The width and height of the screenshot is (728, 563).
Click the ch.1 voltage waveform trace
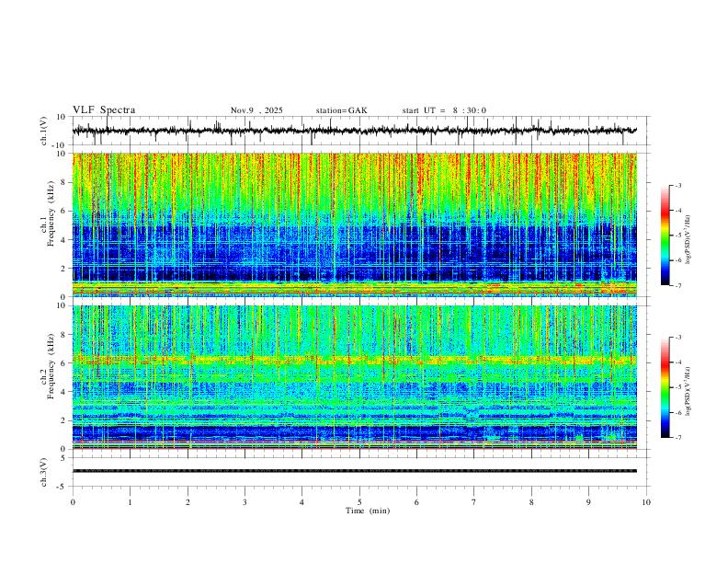pos(355,131)
